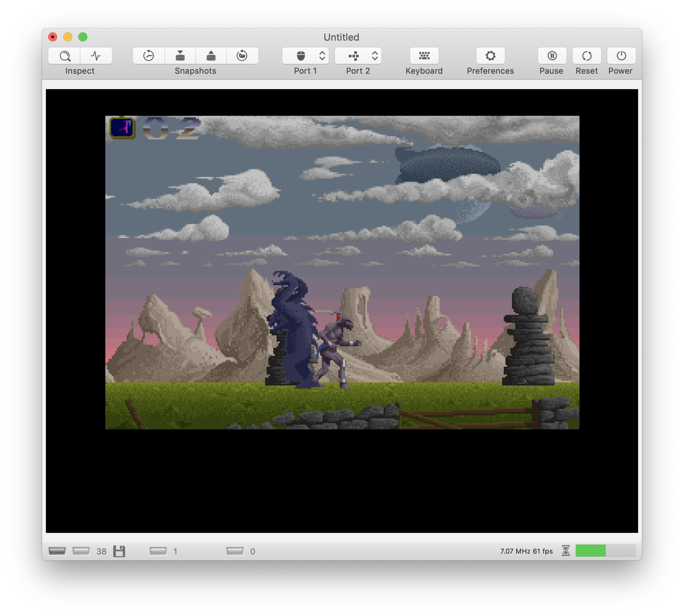
Task: Click the green activity bar
Action: (x=606, y=551)
